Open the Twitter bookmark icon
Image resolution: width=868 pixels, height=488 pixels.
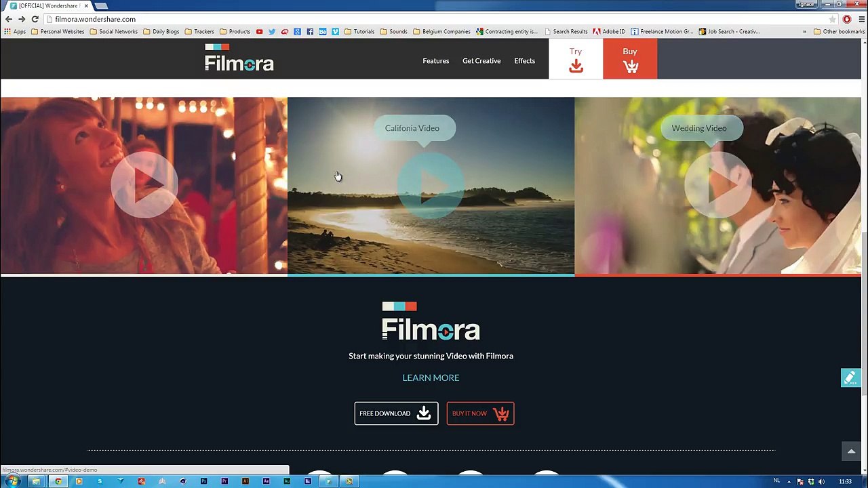tap(272, 31)
